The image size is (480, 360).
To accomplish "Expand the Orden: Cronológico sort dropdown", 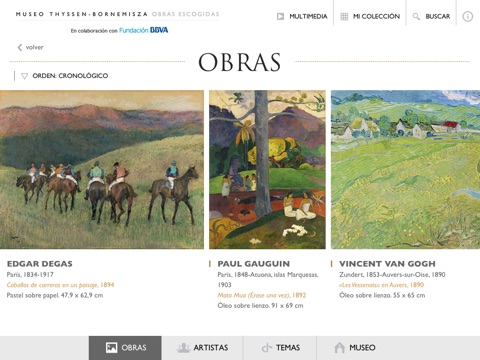I will (x=66, y=76).
